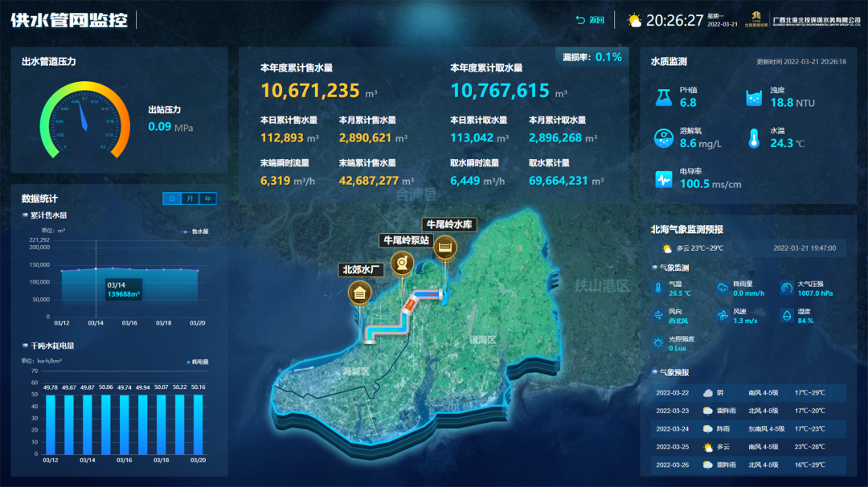This screenshot has height=487, width=868.
Task: Click the PH值 flask icon
Action: tap(663, 97)
